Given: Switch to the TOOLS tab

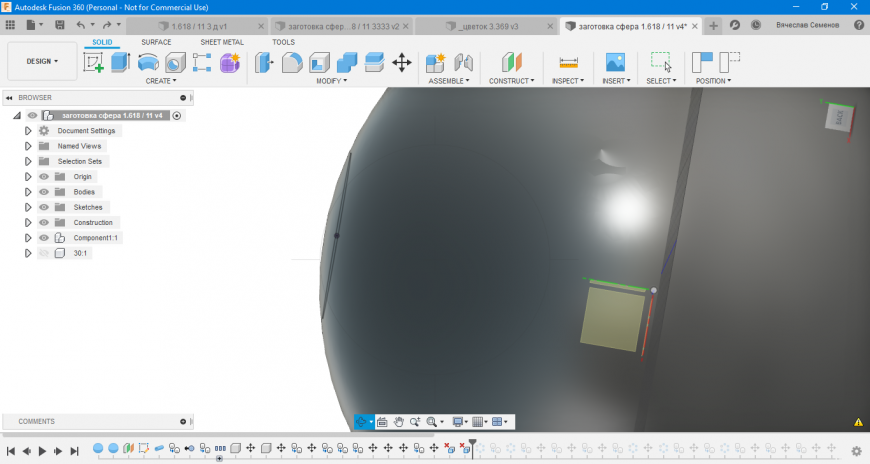Looking at the screenshot, I should 284,42.
